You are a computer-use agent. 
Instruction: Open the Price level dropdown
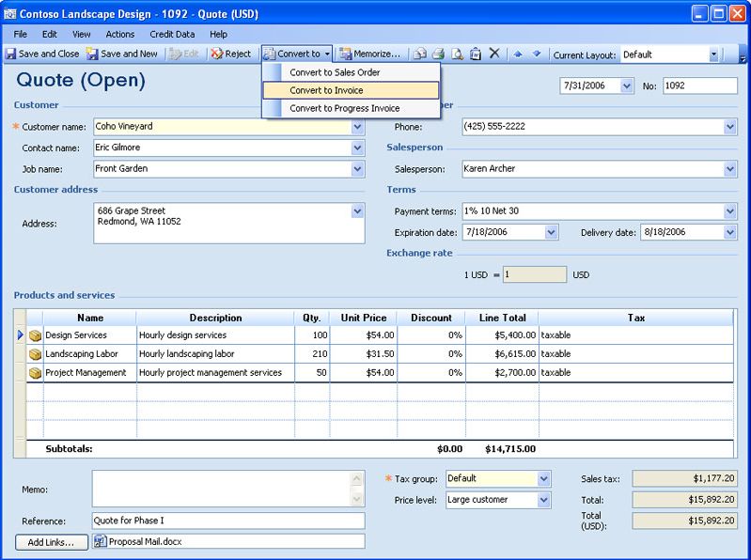pyautogui.click(x=543, y=500)
